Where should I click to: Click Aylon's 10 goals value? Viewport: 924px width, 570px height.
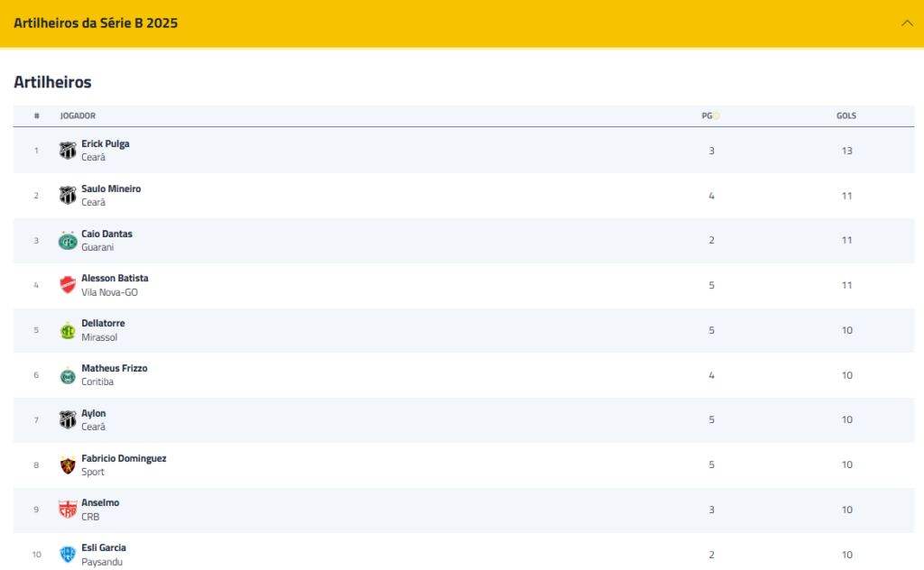(846, 420)
